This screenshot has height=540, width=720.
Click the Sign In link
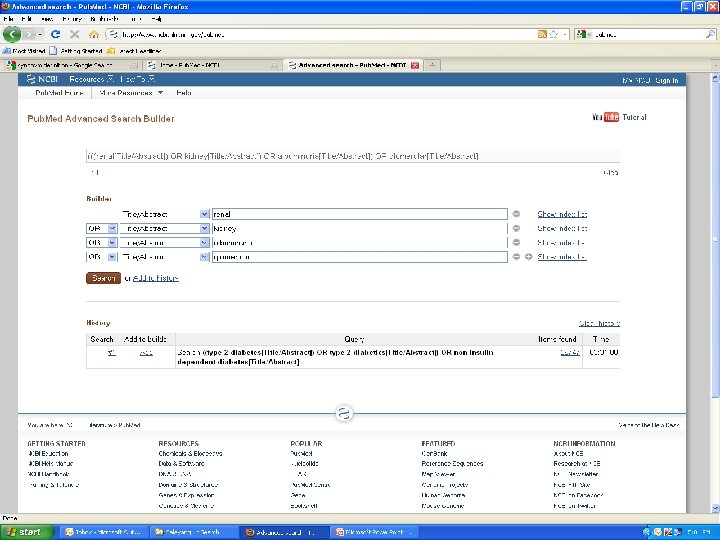667,80
